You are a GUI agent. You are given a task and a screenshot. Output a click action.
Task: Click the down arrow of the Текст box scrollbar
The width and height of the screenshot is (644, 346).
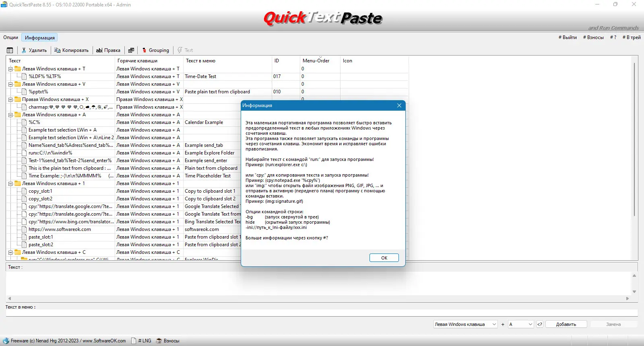pyautogui.click(x=634, y=292)
